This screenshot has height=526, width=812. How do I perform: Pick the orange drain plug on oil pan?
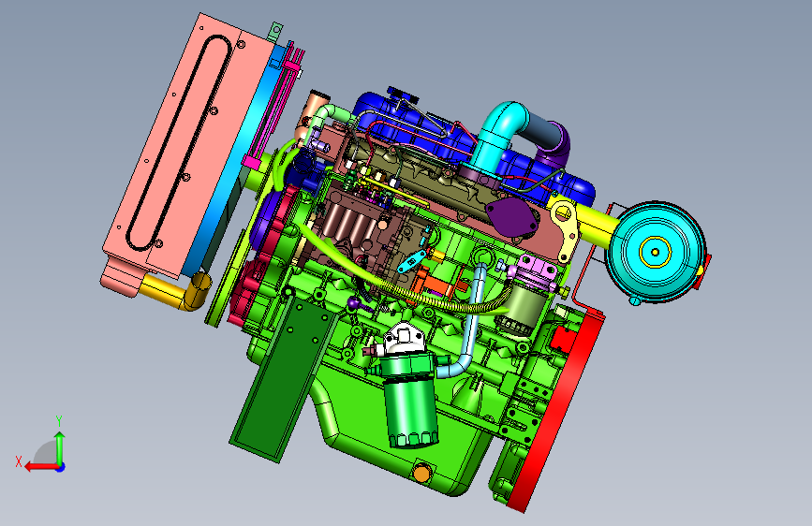coord(421,474)
